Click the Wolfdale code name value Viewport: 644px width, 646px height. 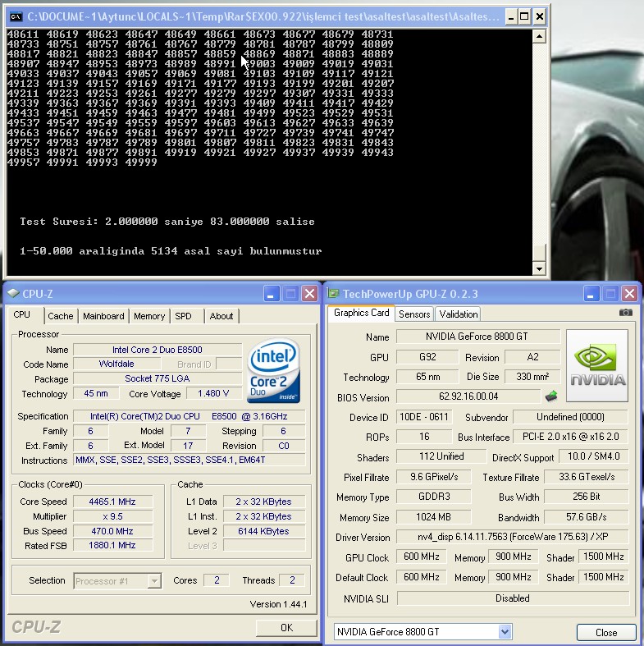[117, 364]
